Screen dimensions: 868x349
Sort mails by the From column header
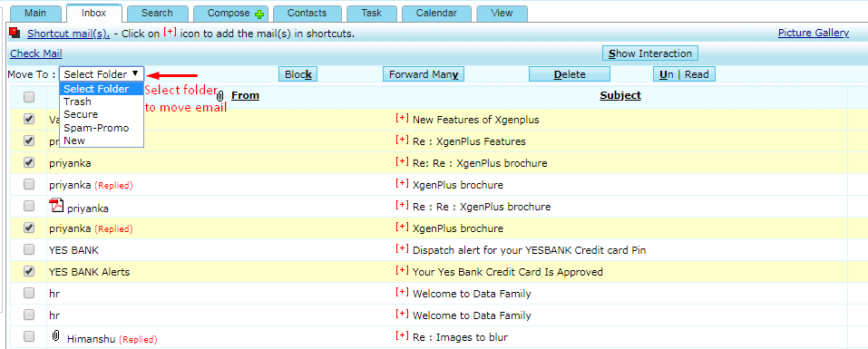click(x=245, y=95)
